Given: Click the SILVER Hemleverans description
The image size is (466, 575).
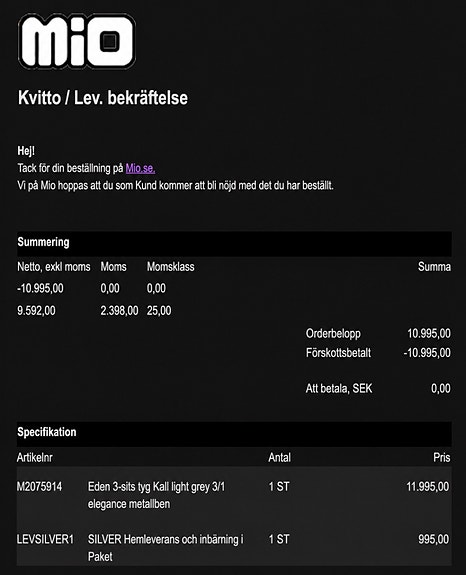Looking at the screenshot, I should tap(165, 548).
